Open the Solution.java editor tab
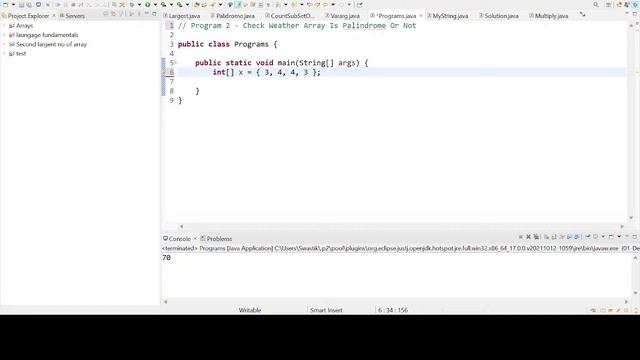 498,16
